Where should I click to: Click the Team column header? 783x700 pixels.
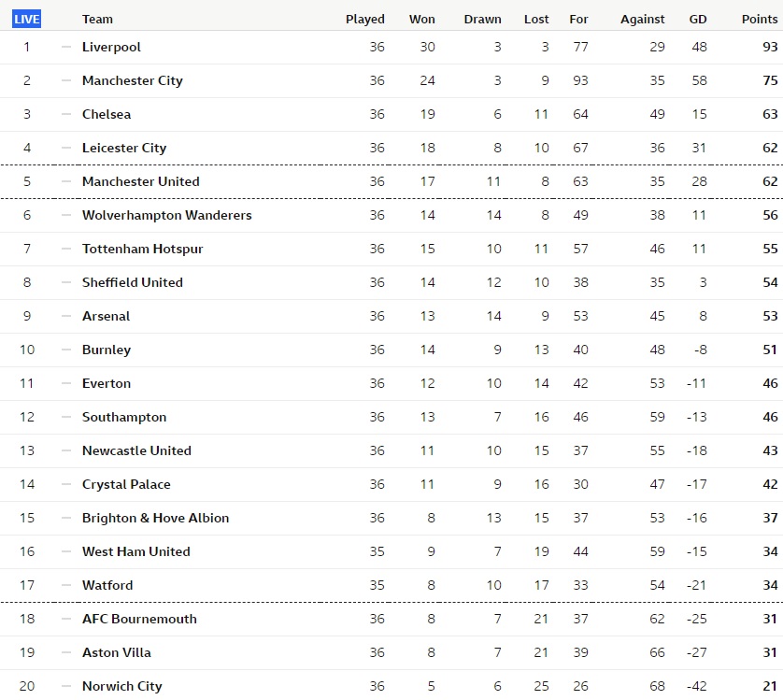pos(97,19)
